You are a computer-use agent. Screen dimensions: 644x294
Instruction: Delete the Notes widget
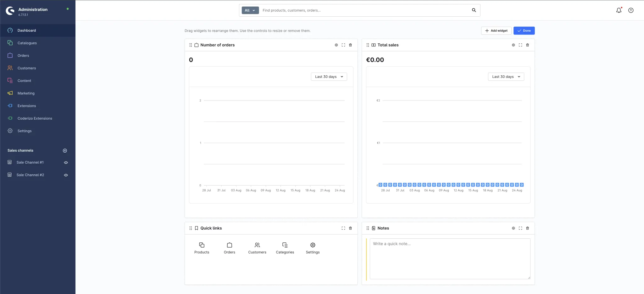coord(527,228)
